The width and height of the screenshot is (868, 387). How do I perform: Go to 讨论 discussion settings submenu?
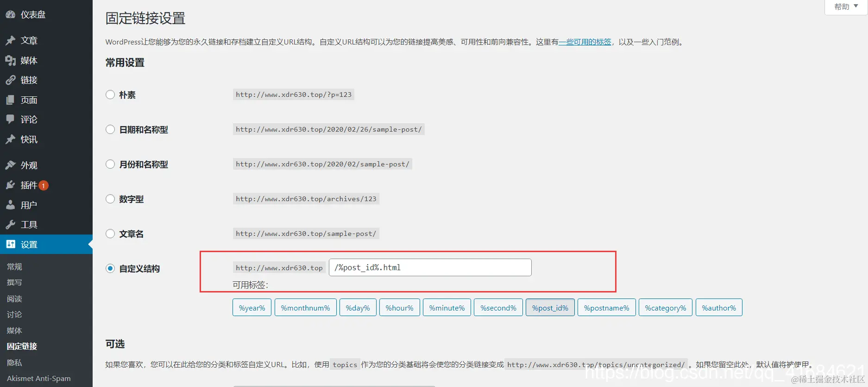[x=14, y=314]
